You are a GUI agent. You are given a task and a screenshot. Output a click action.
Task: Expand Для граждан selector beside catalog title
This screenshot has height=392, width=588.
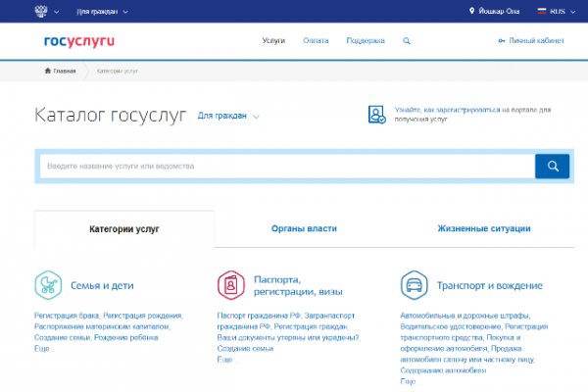[x=228, y=116]
